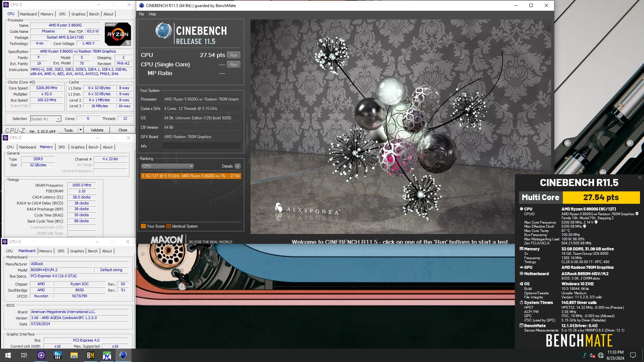The image size is (644, 362).
Task: Click the Cinebench globe icon in title bar
Action: coord(142,5)
